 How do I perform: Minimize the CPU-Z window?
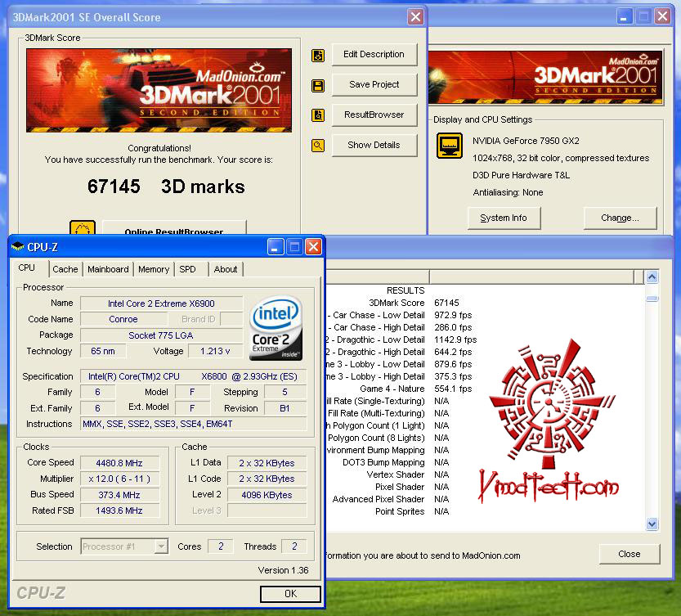coord(275,247)
